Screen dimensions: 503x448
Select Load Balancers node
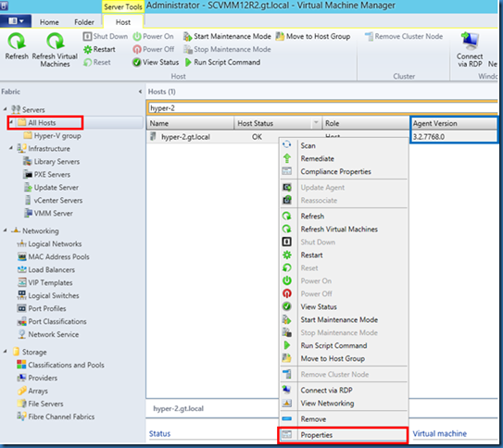(46, 270)
